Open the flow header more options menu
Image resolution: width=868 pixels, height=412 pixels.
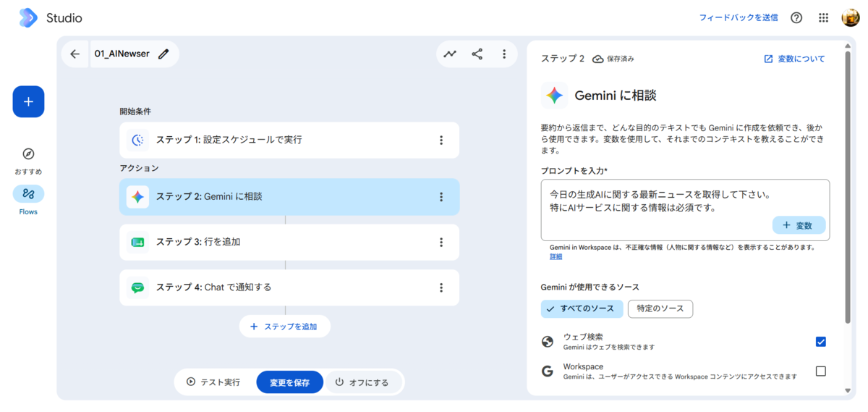504,54
